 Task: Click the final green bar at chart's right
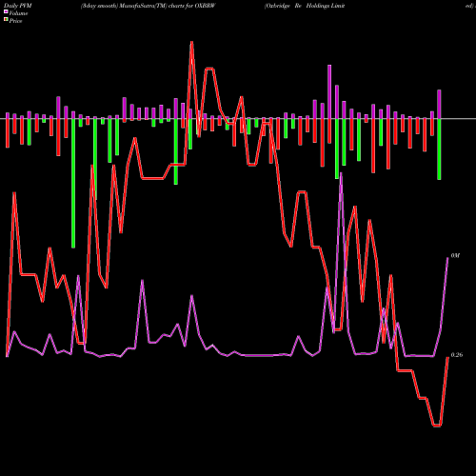pyautogui.click(x=439, y=149)
